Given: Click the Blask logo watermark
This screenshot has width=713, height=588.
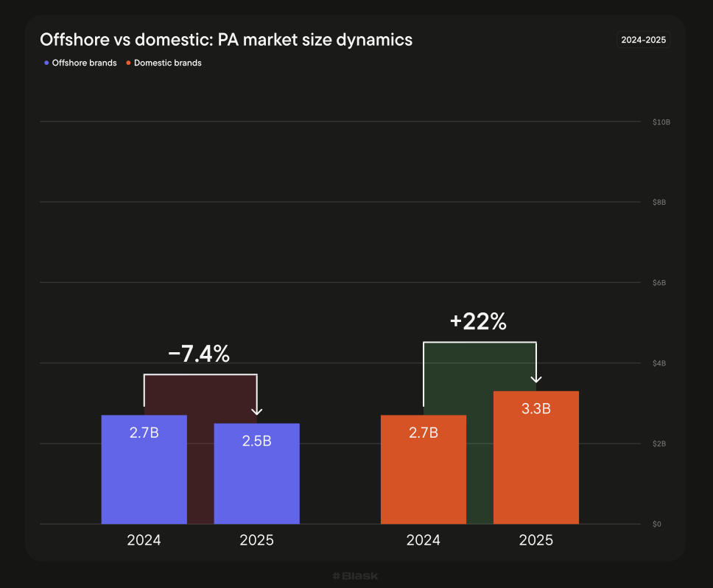Looking at the screenshot, I should click(x=355, y=575).
